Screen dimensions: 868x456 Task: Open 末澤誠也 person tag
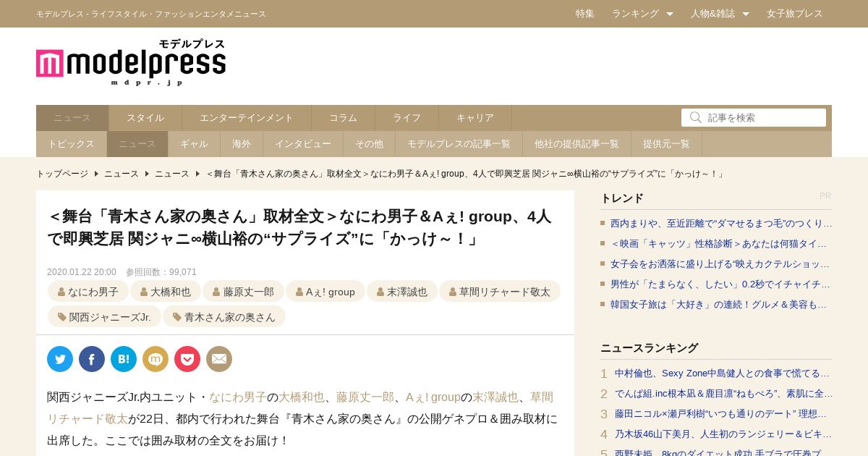[402, 292]
